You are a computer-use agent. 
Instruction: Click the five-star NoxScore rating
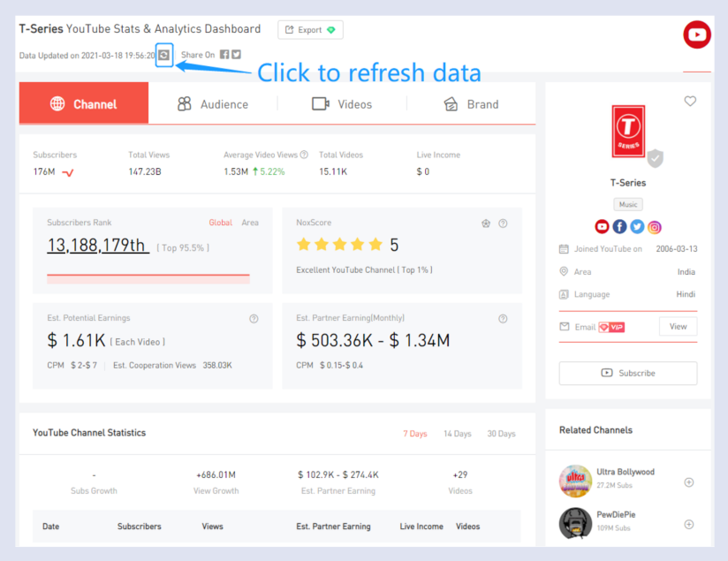[x=339, y=244]
